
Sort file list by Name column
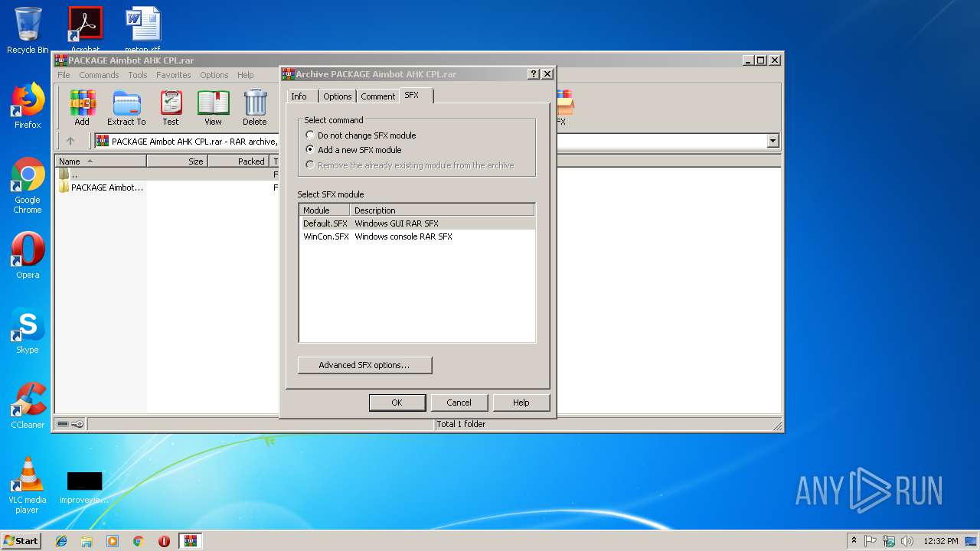pyautogui.click(x=101, y=161)
